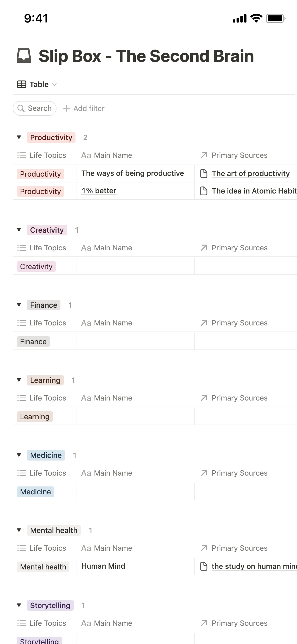Click the Main Name column header under Learning
This screenshot has height=644, width=297.
107,398
